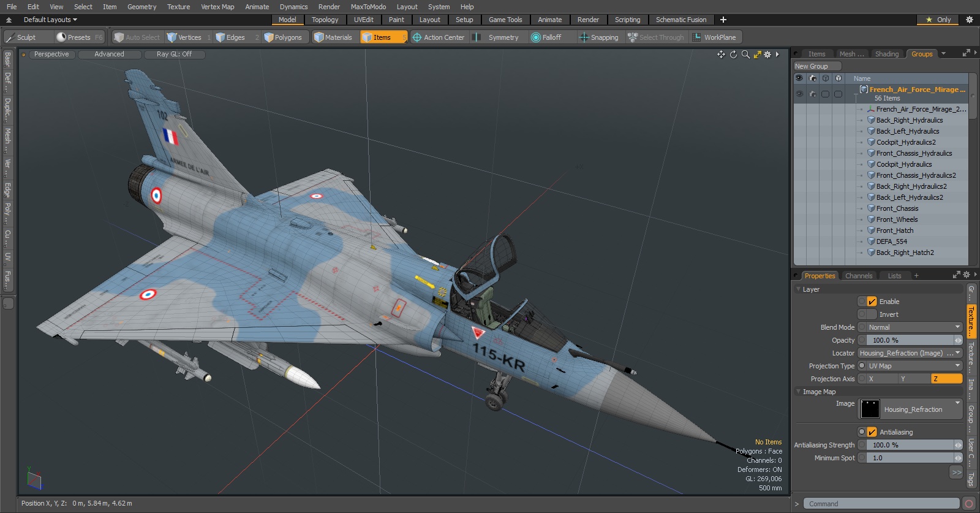The image size is (980, 513).
Task: Open the Locator dropdown
Action: (x=910, y=353)
